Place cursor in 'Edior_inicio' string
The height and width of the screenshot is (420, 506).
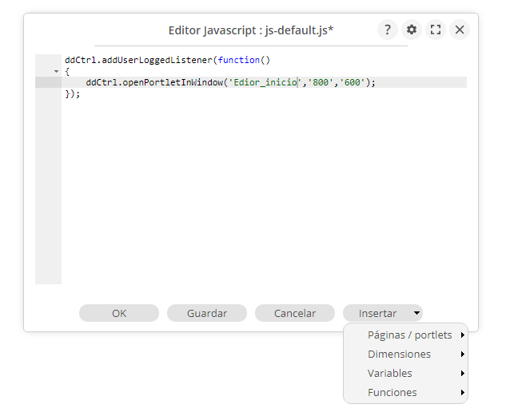point(263,82)
